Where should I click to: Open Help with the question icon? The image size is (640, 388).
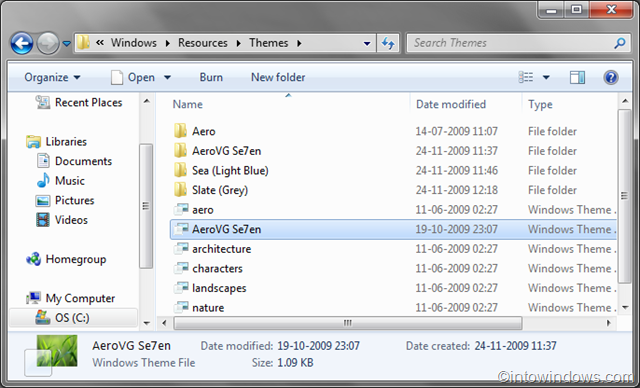coord(611,78)
